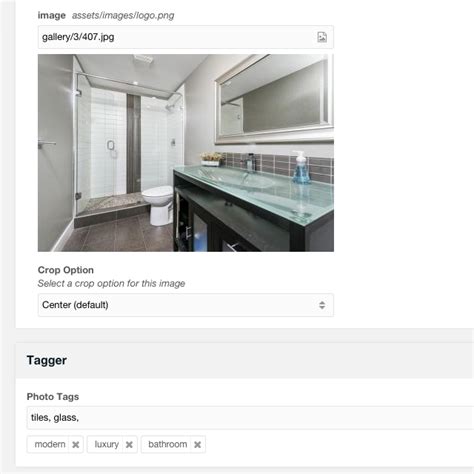Click the "Select a crop option for this image" description
474x474 pixels.
(x=111, y=284)
